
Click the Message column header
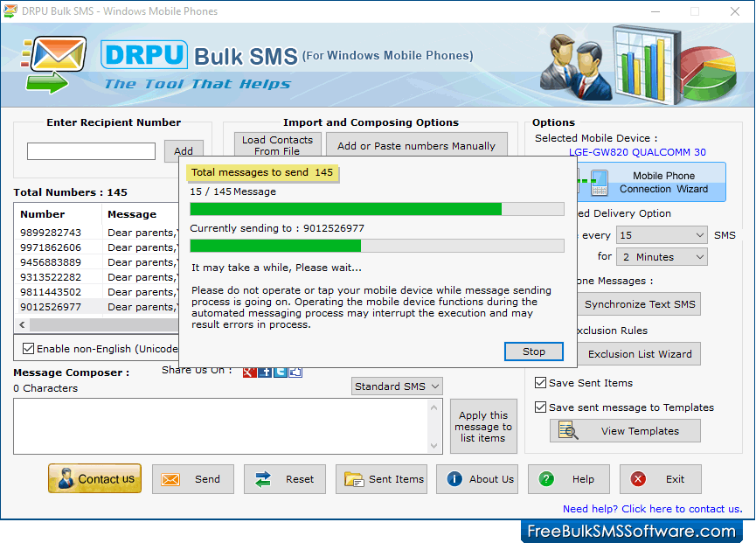(x=141, y=214)
